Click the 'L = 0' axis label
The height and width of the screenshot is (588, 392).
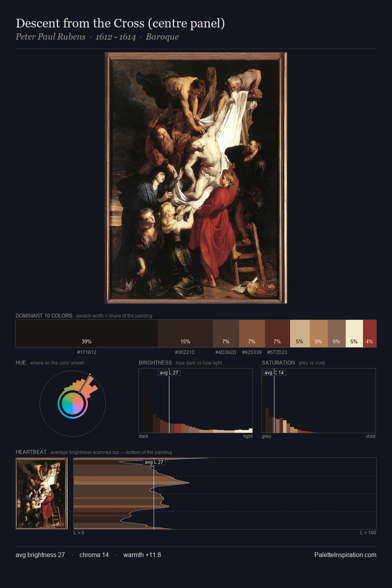79,533
